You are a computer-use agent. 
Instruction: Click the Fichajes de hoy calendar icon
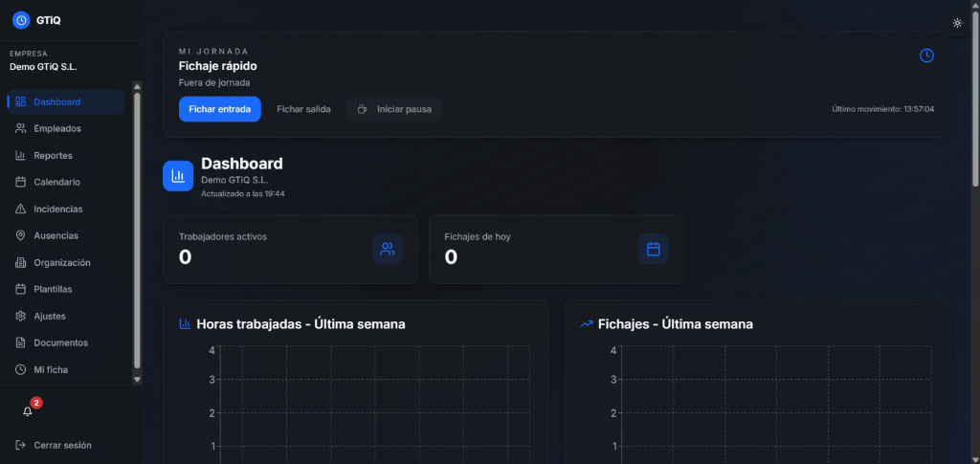(653, 249)
